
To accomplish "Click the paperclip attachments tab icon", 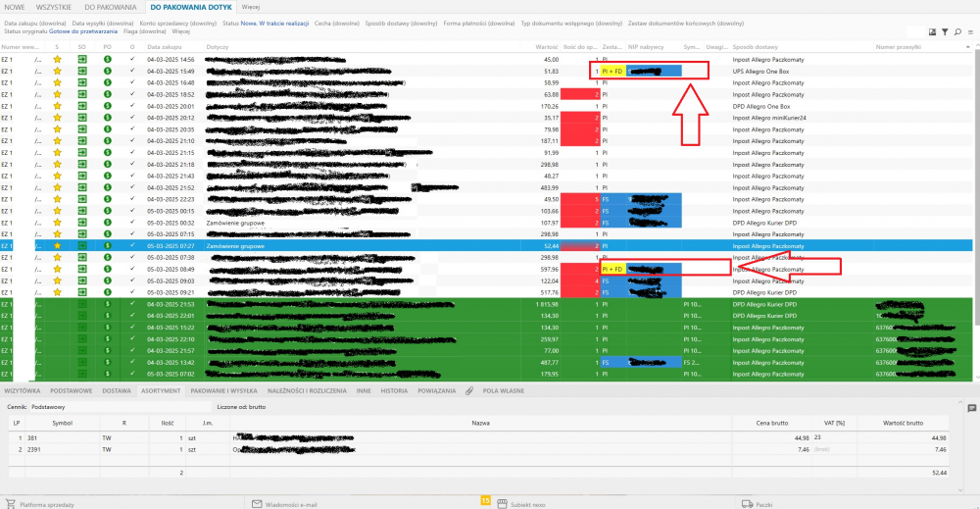I will point(468,390).
